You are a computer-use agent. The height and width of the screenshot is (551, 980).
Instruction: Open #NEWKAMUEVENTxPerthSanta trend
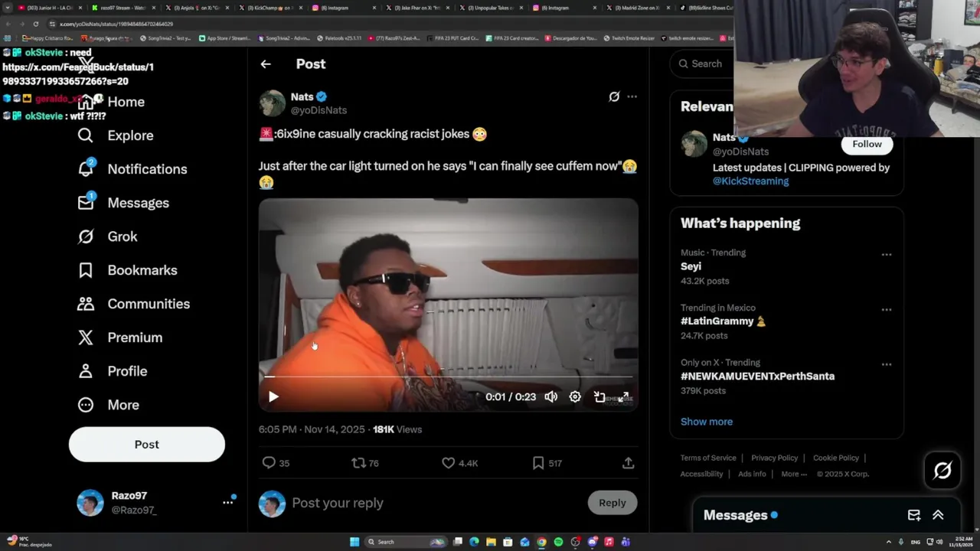coord(757,377)
